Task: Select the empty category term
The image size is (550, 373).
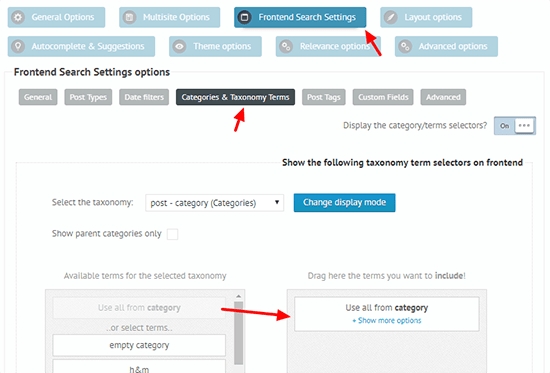Action: [139, 345]
